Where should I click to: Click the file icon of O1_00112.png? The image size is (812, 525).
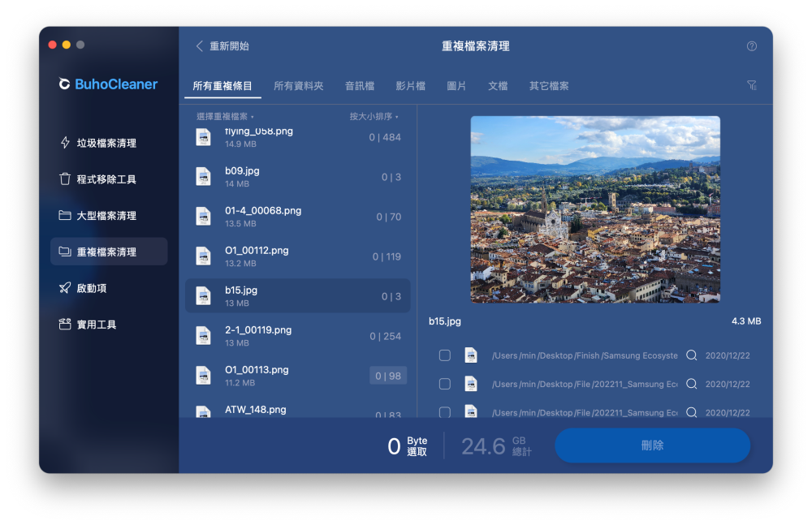point(204,256)
